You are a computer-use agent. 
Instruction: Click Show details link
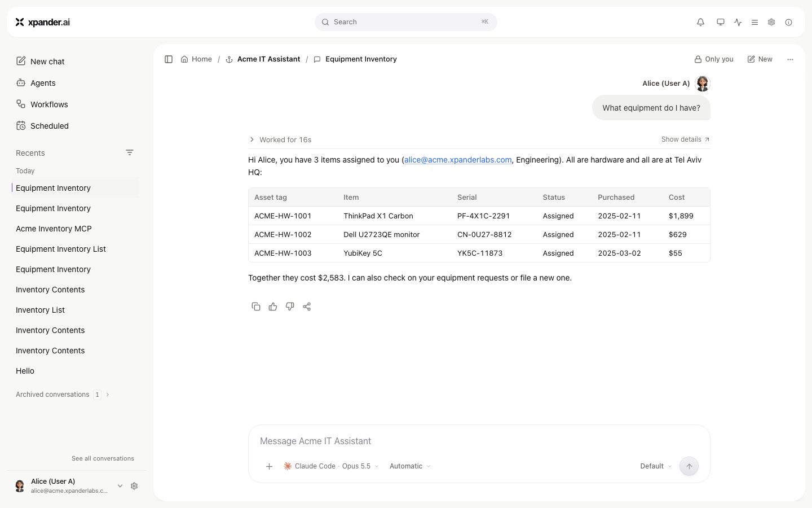[685, 139]
